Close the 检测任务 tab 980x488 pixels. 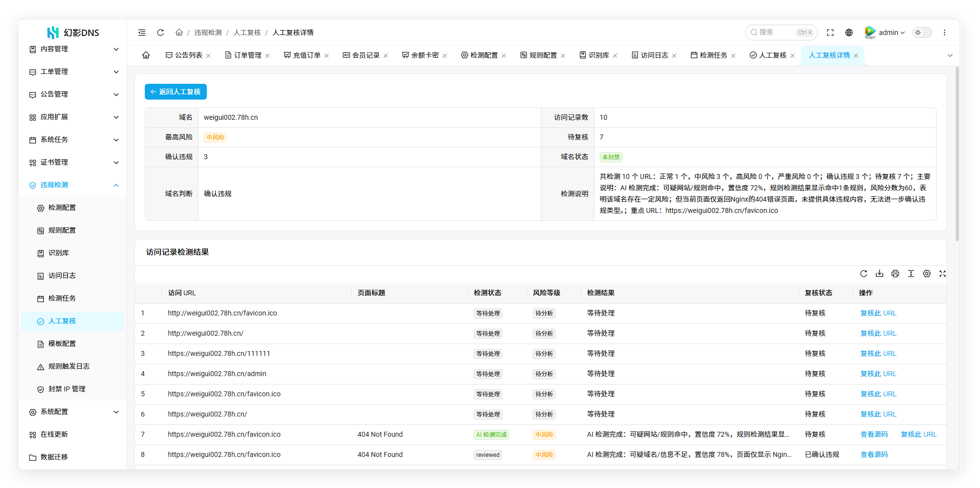point(733,56)
